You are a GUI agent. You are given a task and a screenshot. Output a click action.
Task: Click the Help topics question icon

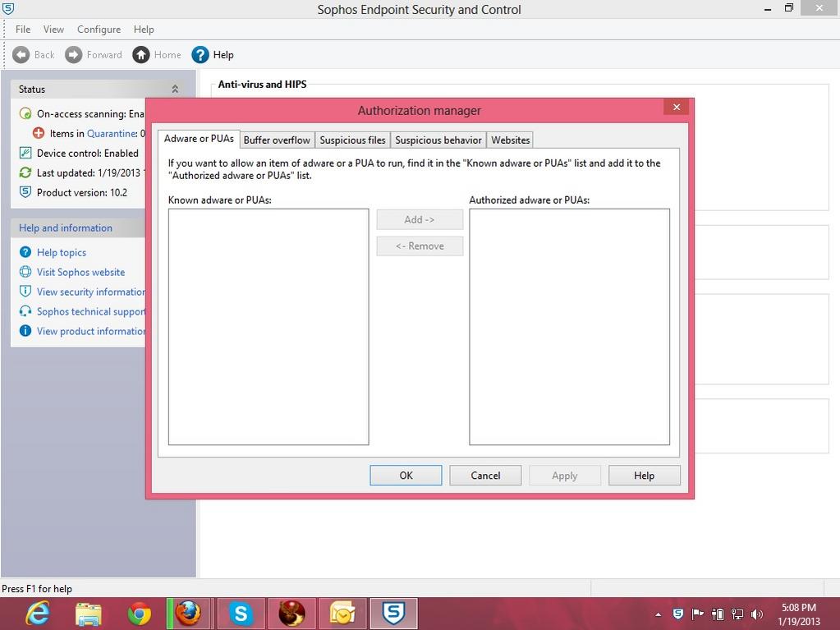coord(25,252)
